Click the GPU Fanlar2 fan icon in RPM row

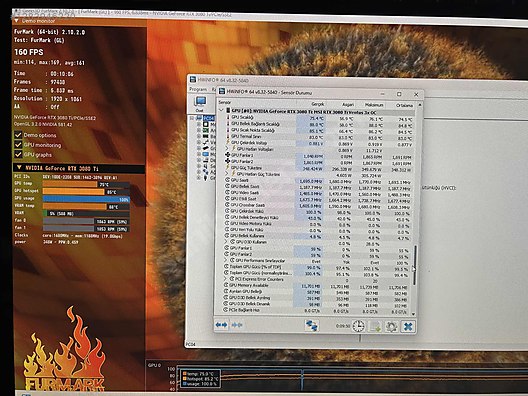[x=228, y=161]
